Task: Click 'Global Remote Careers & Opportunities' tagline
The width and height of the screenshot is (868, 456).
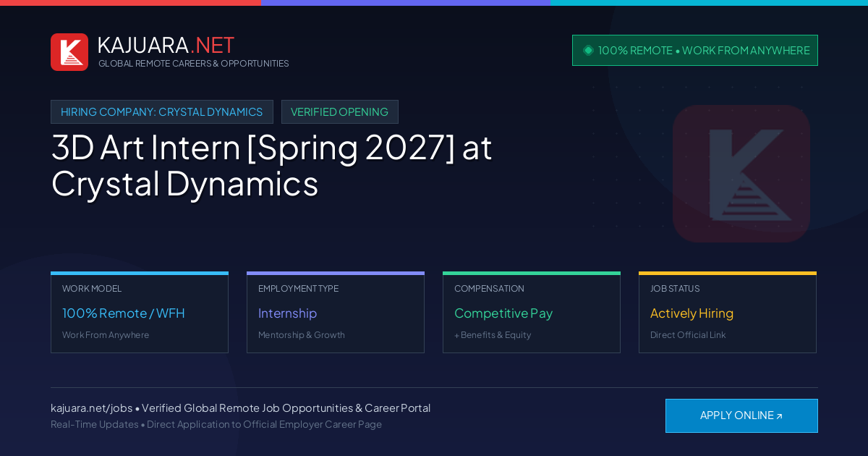Action: 194,64
